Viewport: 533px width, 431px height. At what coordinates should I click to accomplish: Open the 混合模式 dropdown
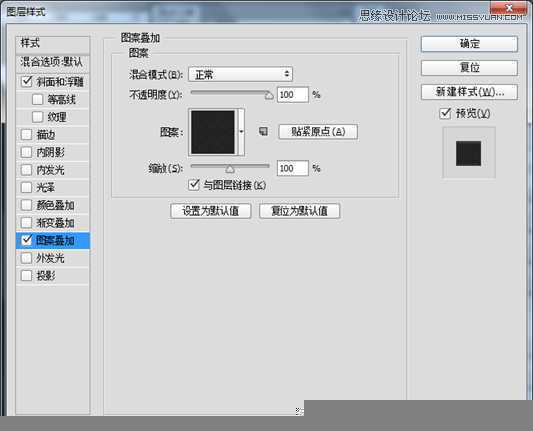click(241, 74)
